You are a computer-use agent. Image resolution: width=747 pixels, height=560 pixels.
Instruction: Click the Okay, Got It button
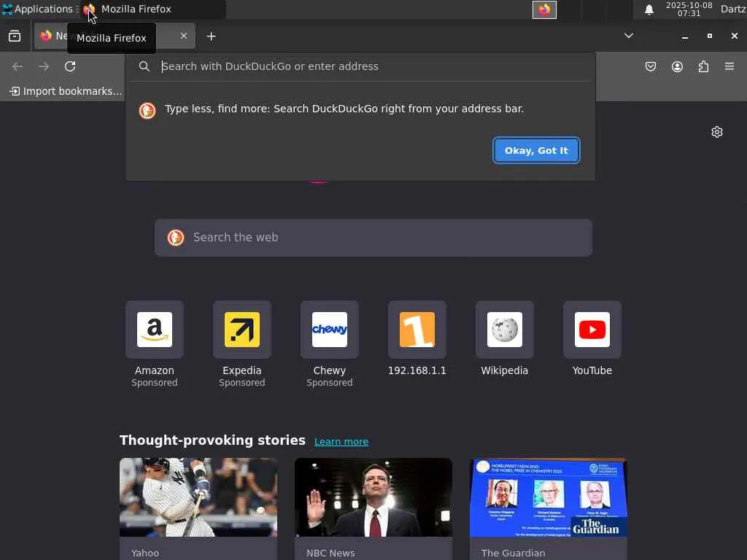(x=536, y=150)
